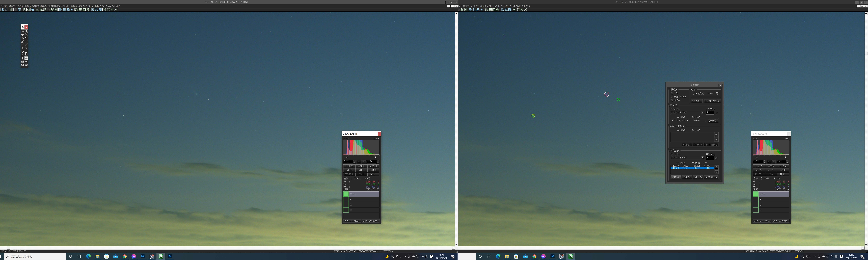Select the circle shape tool in edit palette
The height and width of the screenshot is (260, 868).
click(x=23, y=52)
